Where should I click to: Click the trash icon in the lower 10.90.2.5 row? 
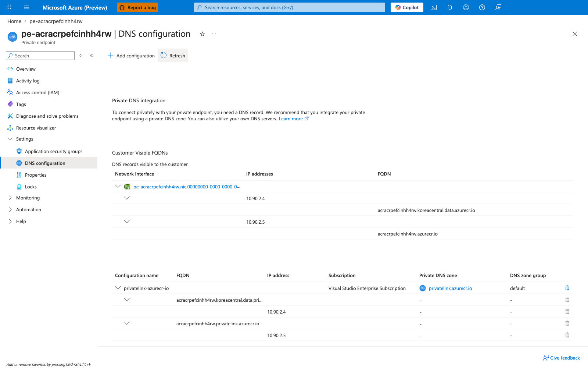(567, 335)
